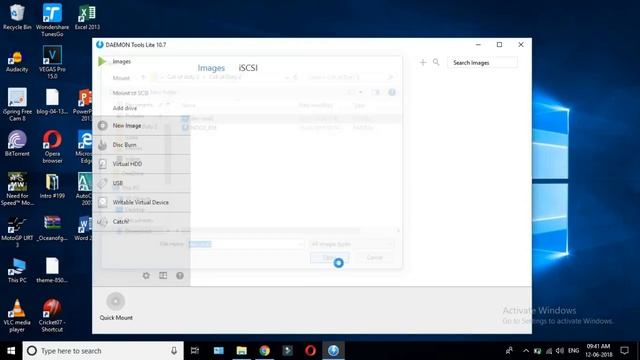This screenshot has height=360, width=640.
Task: Open the Need for Speed desktop icon
Action: coord(17,189)
